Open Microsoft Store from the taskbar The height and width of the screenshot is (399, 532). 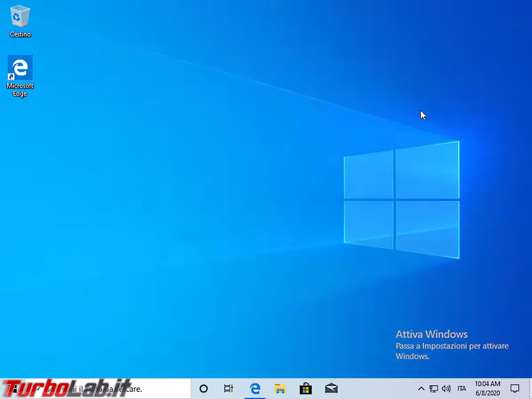(305, 389)
